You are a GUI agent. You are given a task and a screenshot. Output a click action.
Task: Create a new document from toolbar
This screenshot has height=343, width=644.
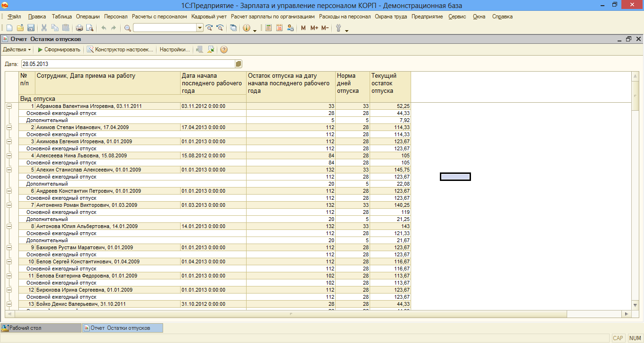coord(9,28)
